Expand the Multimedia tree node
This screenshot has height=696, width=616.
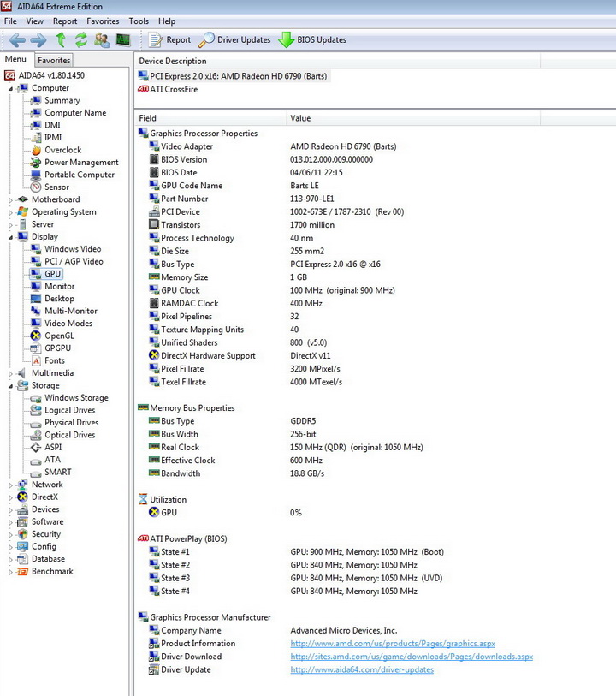click(x=10, y=373)
